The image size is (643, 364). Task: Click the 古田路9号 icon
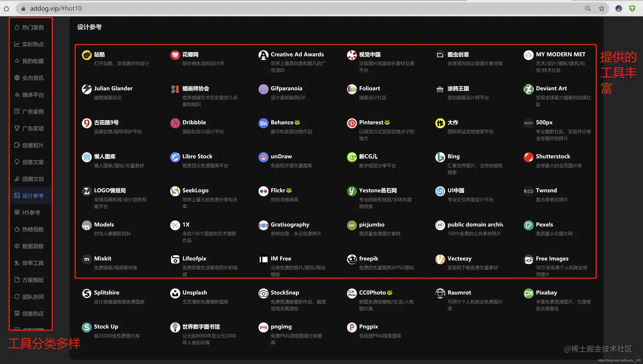pyautogui.click(x=87, y=123)
